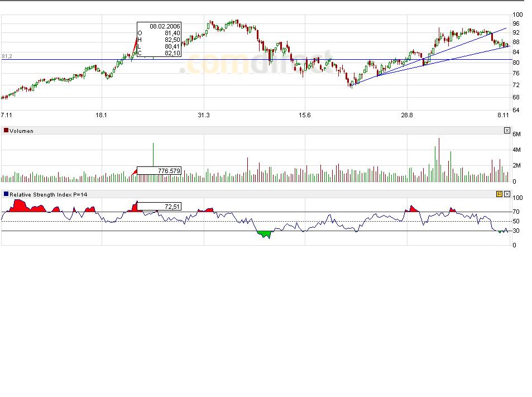Click the 15.6 date axis label
This screenshot has width=532, height=397.
coord(304,115)
